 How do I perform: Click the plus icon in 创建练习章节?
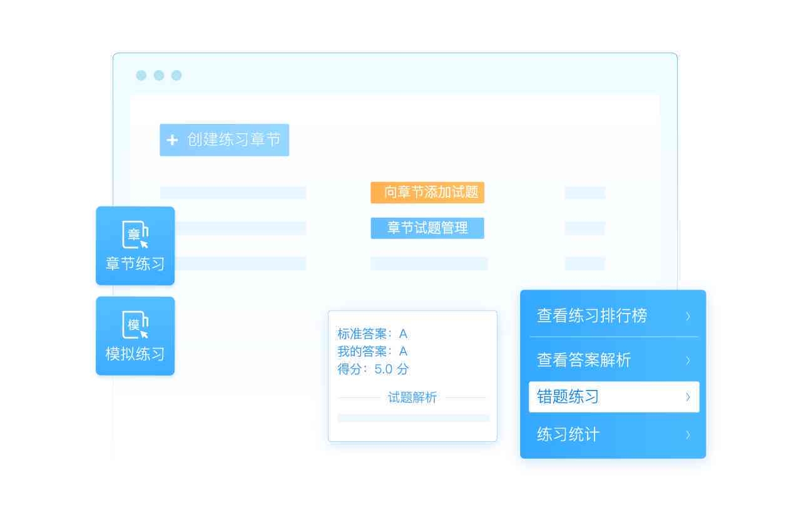click(173, 140)
